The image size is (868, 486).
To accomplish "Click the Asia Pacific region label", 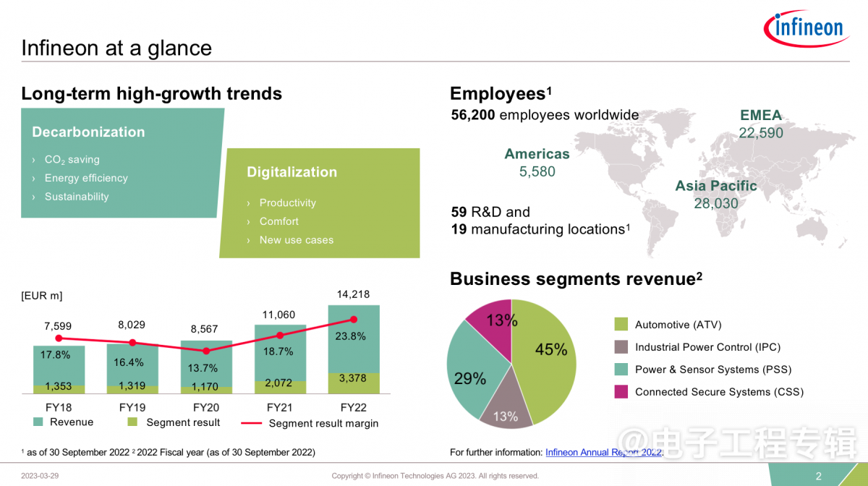I will pos(716,186).
